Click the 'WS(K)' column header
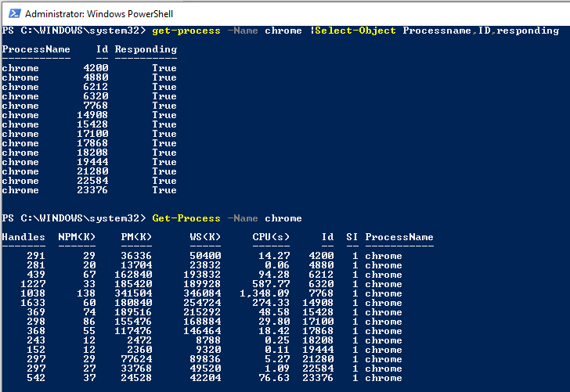Image resolution: width=570 pixels, height=392 pixels. tap(205, 237)
